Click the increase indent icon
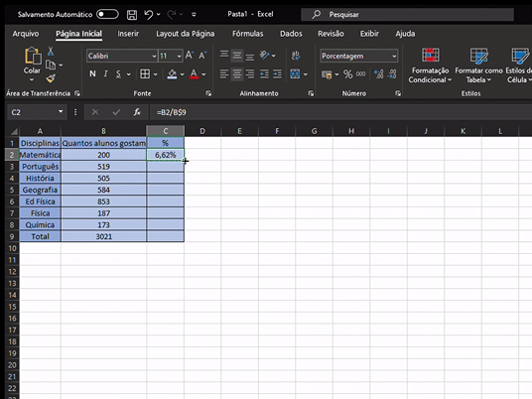This screenshot has width=532, height=399. pyautogui.click(x=277, y=74)
